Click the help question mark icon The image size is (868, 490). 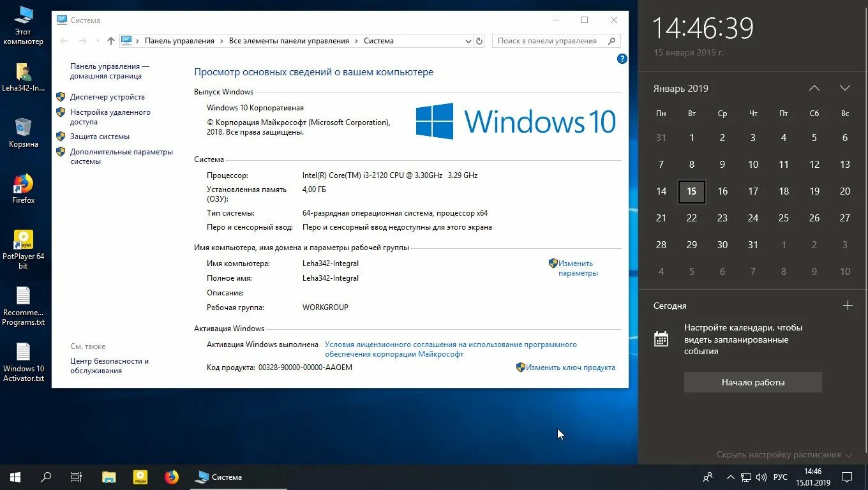click(x=622, y=59)
